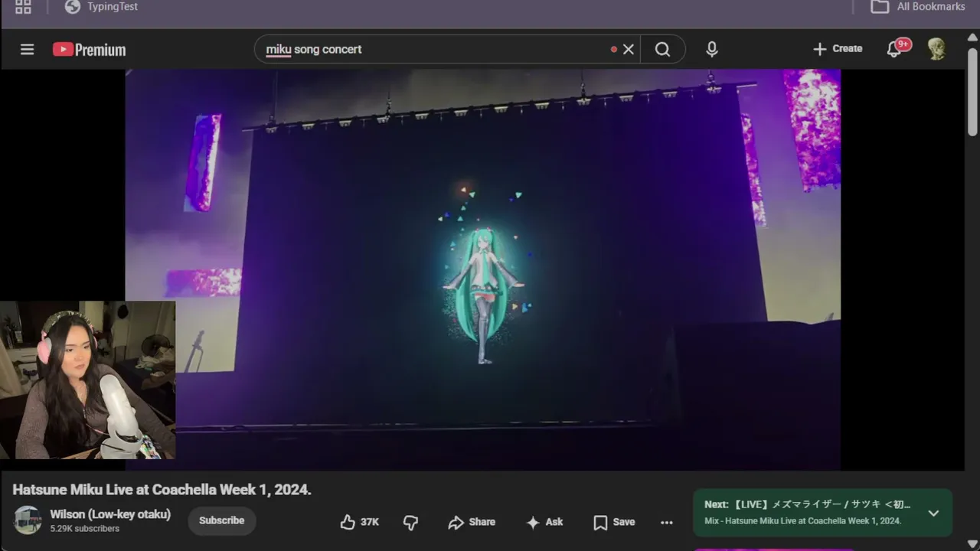Click the scrollbar down arrow
Viewport: 980px width, 551px height.
click(972, 543)
